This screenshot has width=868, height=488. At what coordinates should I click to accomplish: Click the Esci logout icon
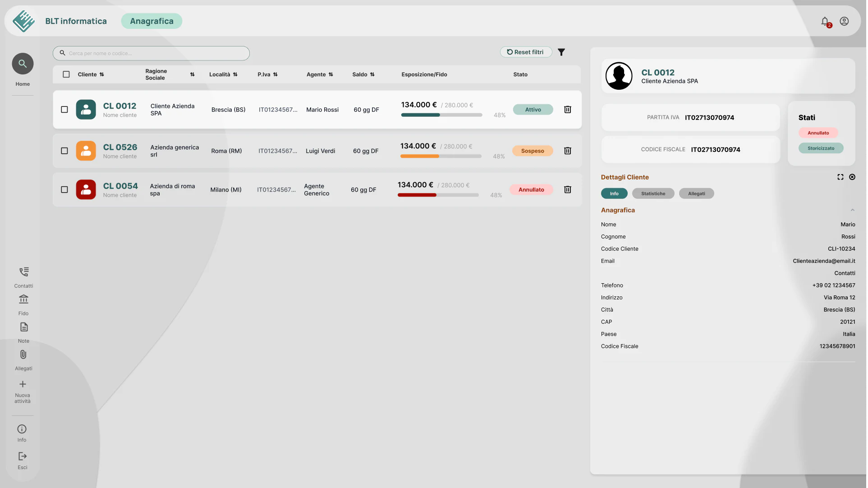tap(23, 456)
